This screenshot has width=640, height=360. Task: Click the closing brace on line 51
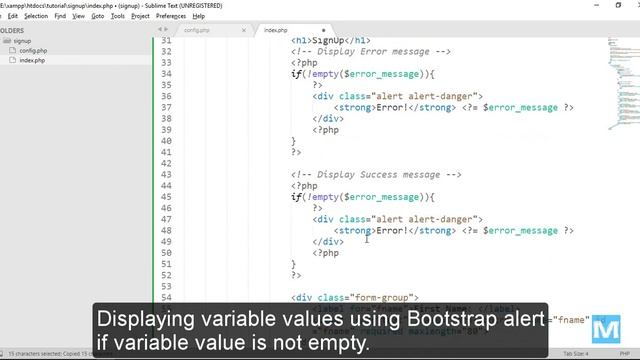click(x=293, y=264)
